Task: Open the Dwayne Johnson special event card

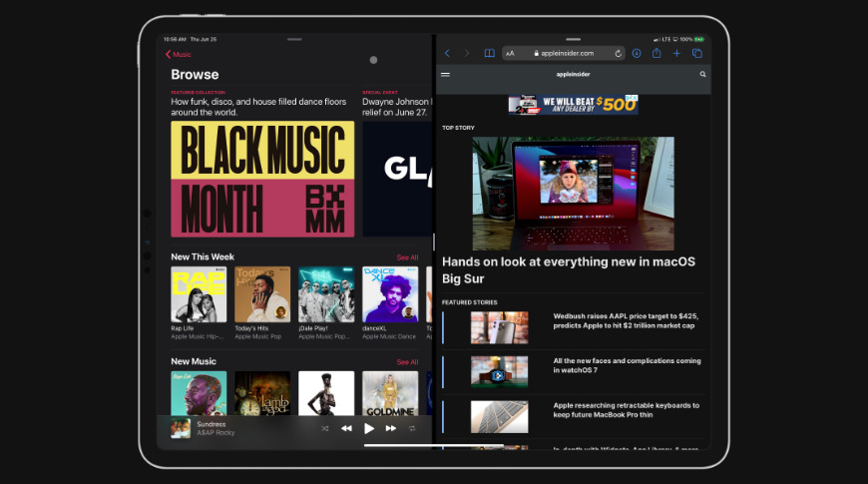Action: [397, 179]
